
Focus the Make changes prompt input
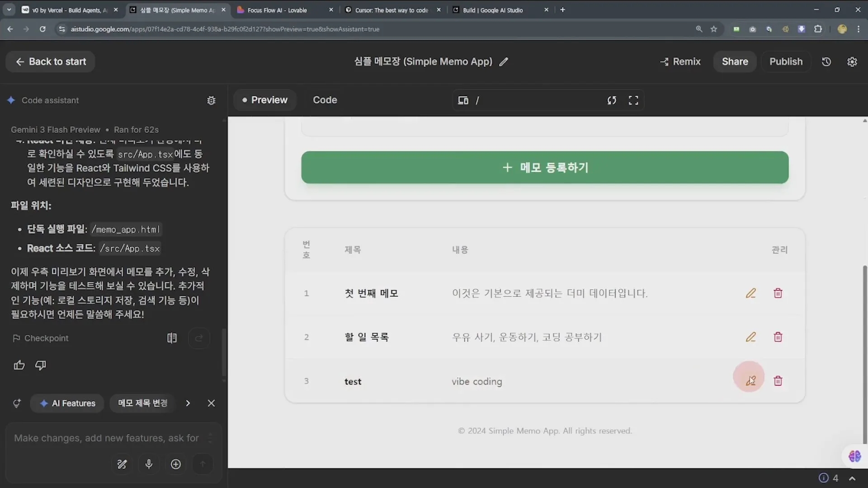click(106, 438)
